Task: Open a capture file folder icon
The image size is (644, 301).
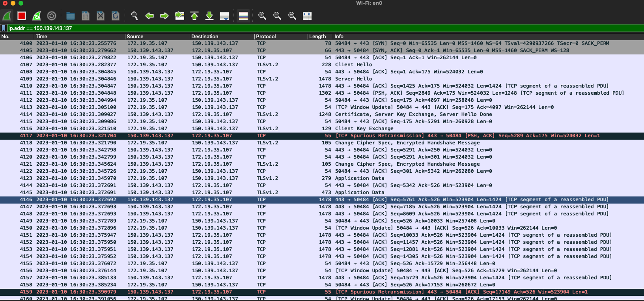Action: [71, 16]
